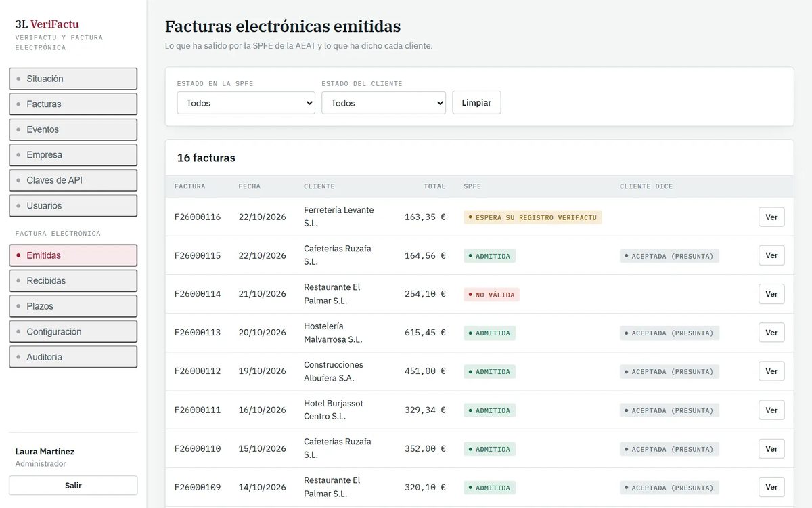Click the Factura column header
The image size is (812, 508).
pyautogui.click(x=190, y=186)
